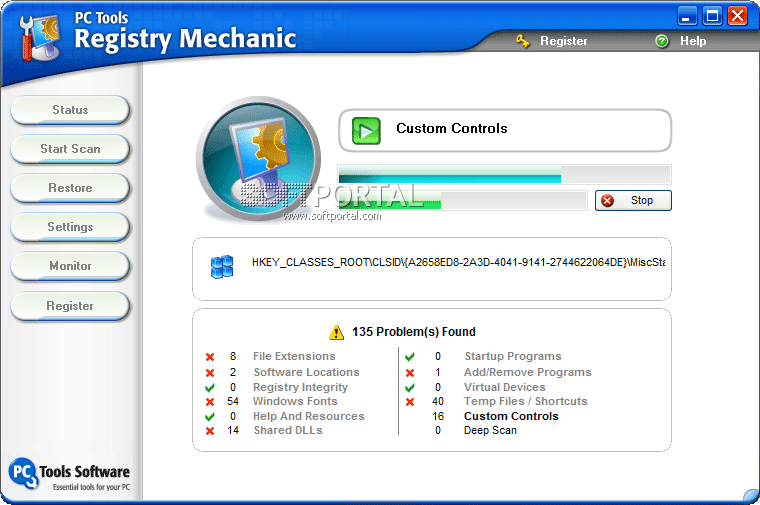This screenshot has height=505, width=760.
Task: Click the green check beside Registry Integrity
Action: pyautogui.click(x=210, y=388)
